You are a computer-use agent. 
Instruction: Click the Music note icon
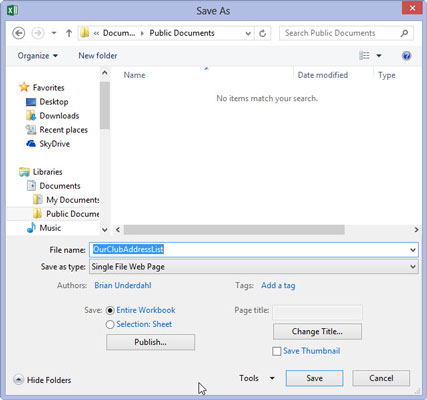pyautogui.click(x=31, y=228)
